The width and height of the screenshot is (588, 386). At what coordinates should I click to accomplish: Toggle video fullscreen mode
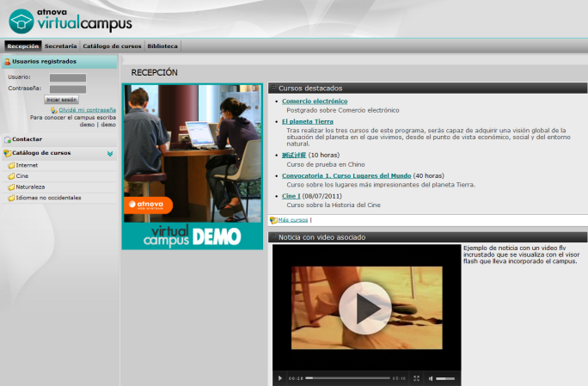(416, 378)
